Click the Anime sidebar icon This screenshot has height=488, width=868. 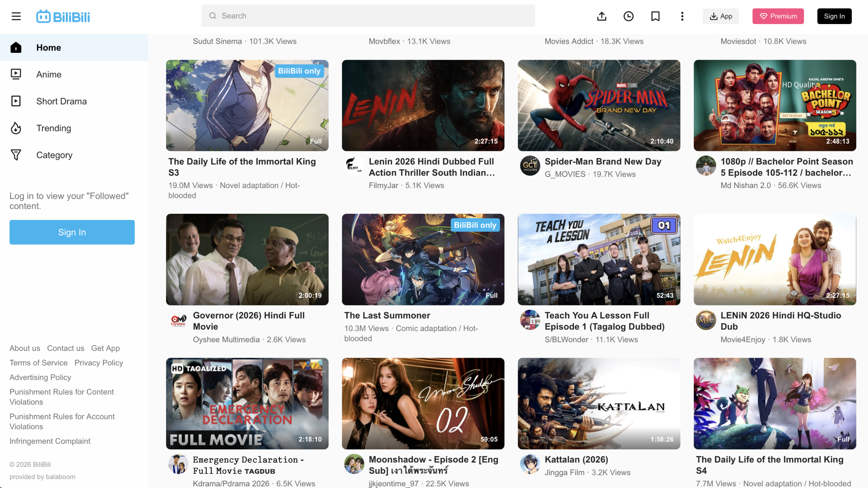tap(16, 74)
